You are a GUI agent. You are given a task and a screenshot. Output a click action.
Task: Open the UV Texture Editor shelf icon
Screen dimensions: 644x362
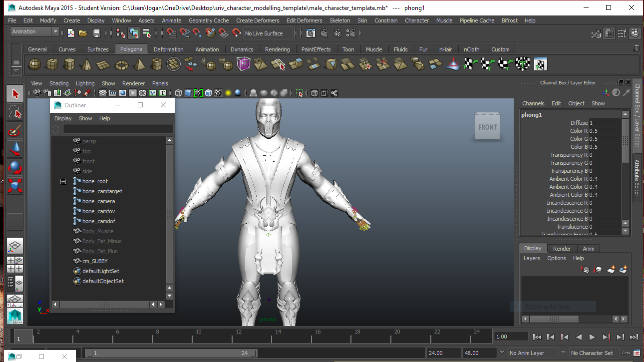540,64
